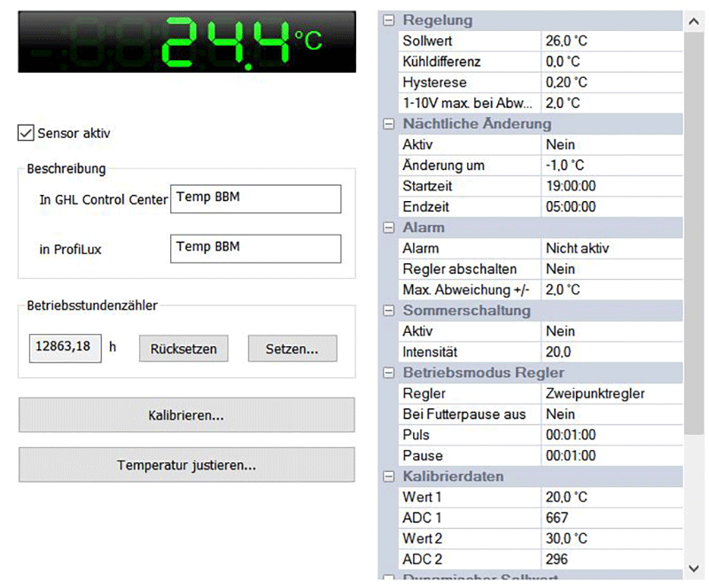The height and width of the screenshot is (588, 709).
Task: Collapse the Regelung section
Action: pyautogui.click(x=387, y=20)
